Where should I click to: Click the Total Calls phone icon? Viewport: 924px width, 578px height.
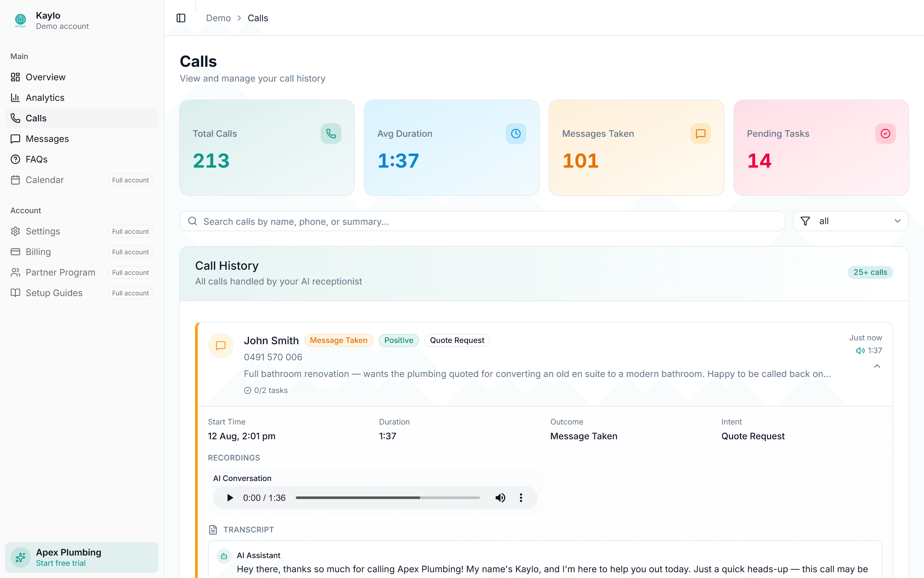pyautogui.click(x=331, y=133)
